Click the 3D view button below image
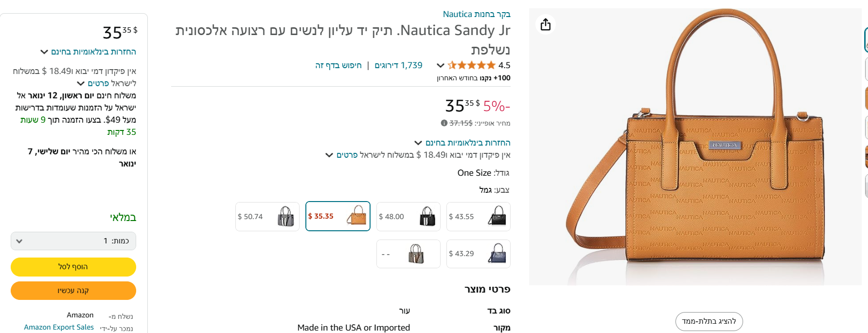Image resolution: width=868 pixels, height=333 pixels. coord(709,321)
